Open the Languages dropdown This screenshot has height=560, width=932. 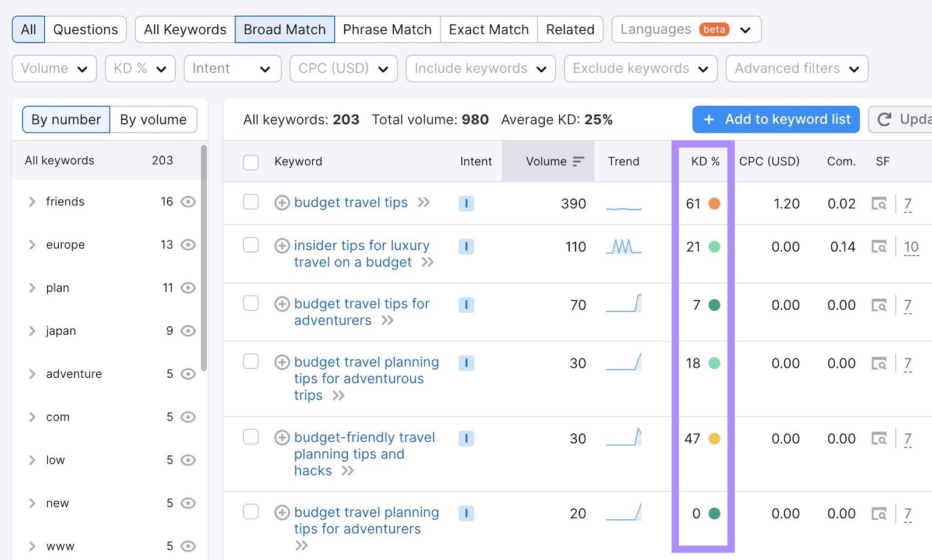click(686, 29)
